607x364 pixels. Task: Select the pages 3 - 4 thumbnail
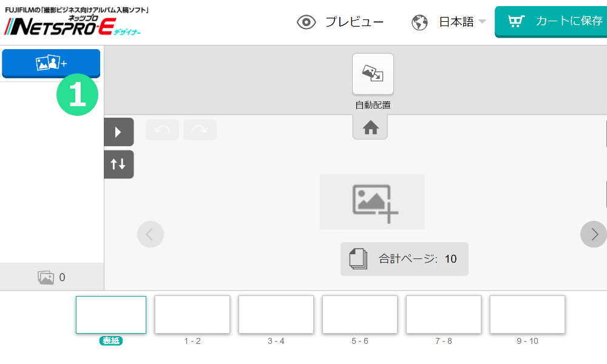point(276,315)
